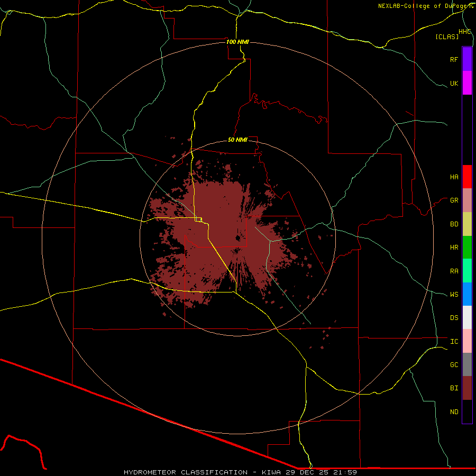Click the 21:59 time stamp

coord(345,472)
